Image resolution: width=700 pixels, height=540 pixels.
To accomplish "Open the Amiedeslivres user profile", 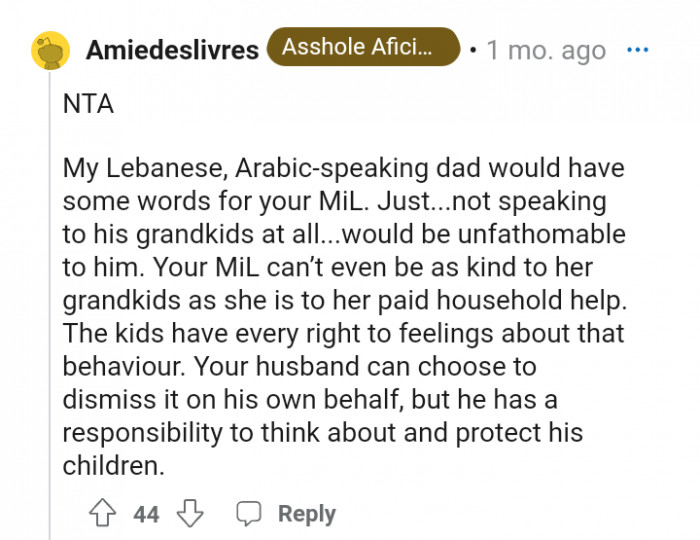I will (173, 50).
